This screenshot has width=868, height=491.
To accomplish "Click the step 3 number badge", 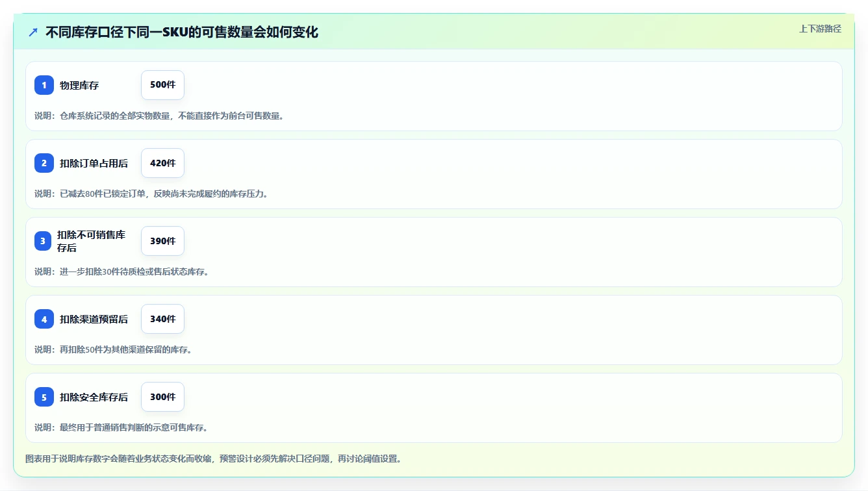I will 43,241.
